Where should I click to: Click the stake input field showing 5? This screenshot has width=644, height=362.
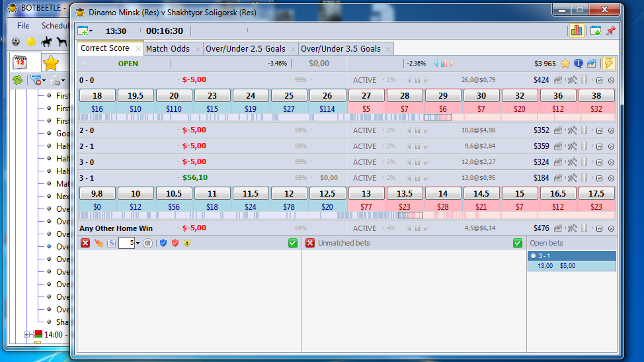[x=126, y=244]
